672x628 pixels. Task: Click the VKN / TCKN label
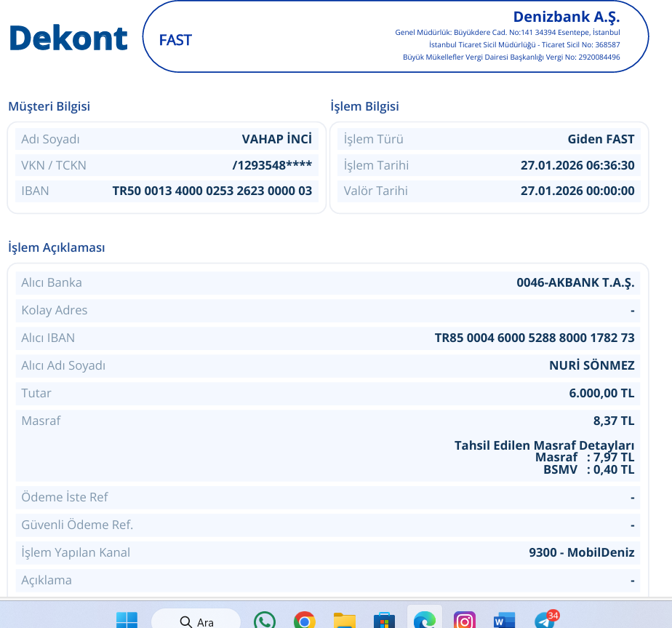(x=54, y=165)
